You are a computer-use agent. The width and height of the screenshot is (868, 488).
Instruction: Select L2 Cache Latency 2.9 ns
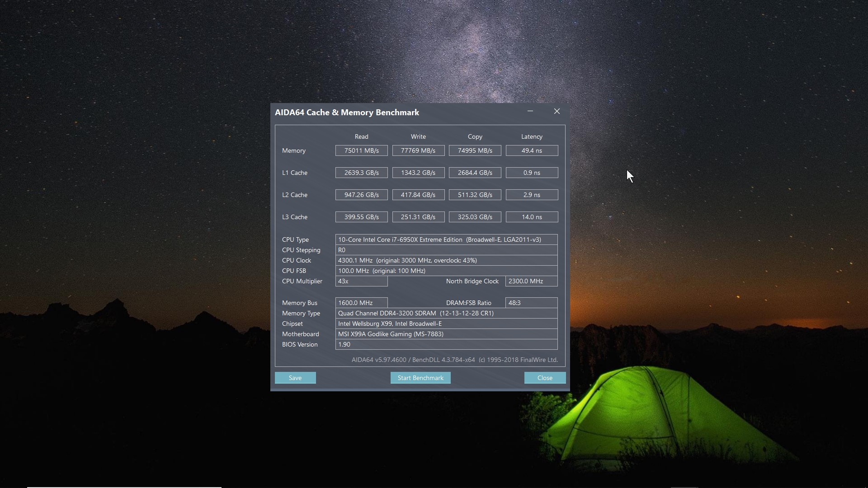point(532,195)
